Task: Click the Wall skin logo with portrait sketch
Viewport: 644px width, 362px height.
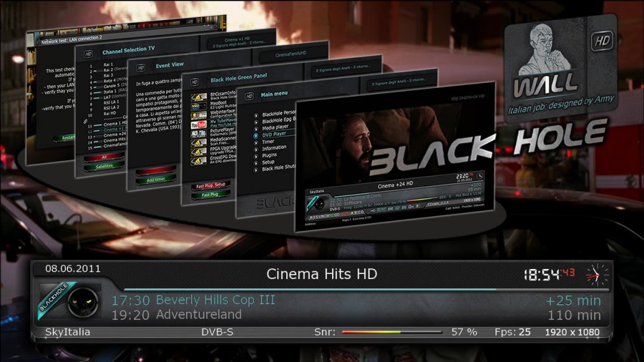Action: click(x=560, y=69)
